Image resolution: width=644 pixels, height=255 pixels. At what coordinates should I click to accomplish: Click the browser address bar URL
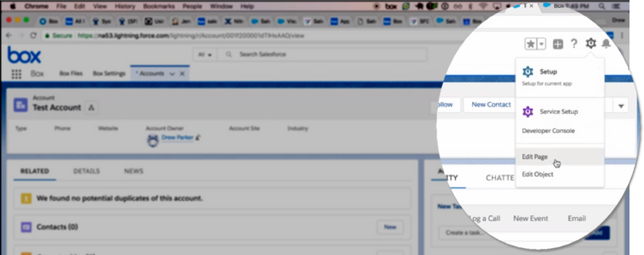coord(191,35)
